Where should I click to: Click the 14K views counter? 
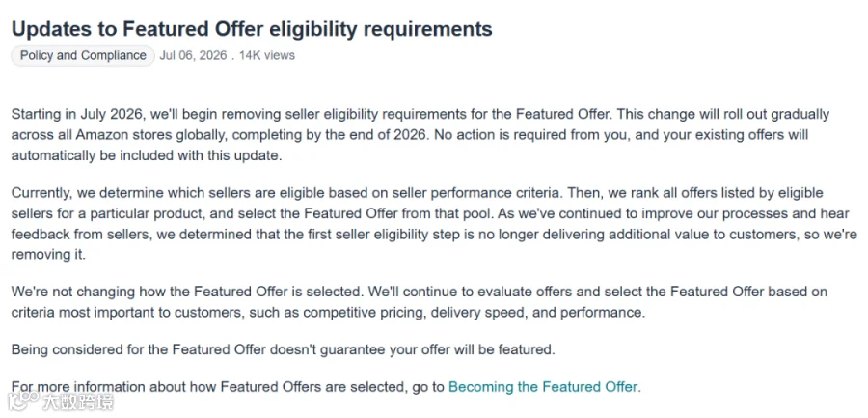267,55
